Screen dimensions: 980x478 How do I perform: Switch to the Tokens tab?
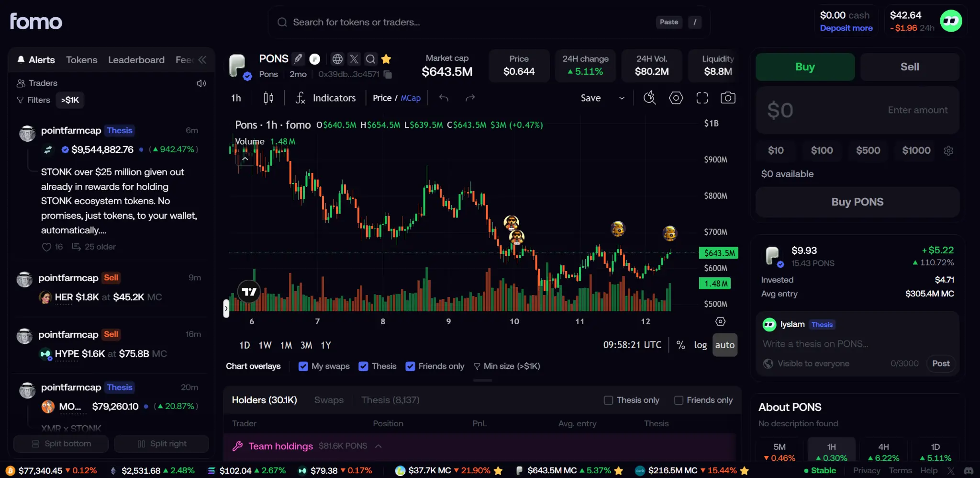coord(81,60)
